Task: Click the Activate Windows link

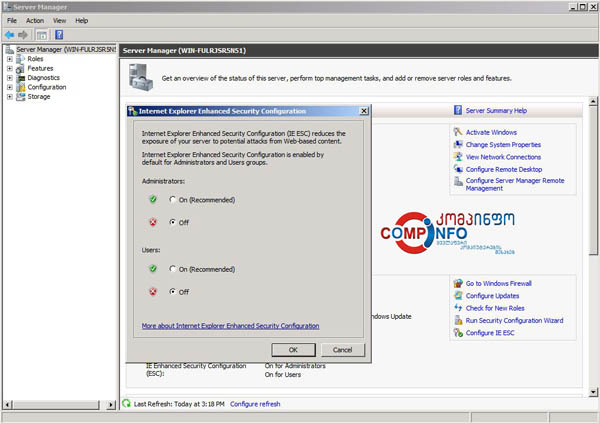Action: click(x=491, y=132)
